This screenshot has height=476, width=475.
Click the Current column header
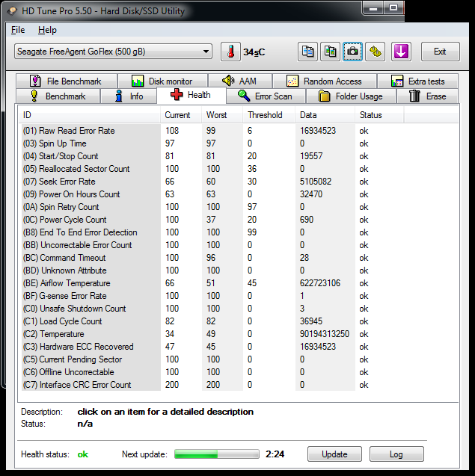coord(181,115)
